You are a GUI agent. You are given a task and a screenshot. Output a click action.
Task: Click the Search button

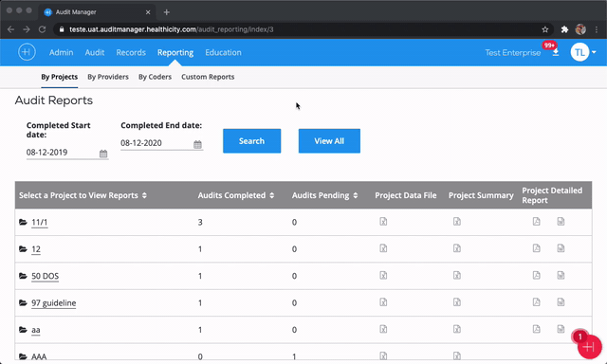pyautogui.click(x=251, y=141)
